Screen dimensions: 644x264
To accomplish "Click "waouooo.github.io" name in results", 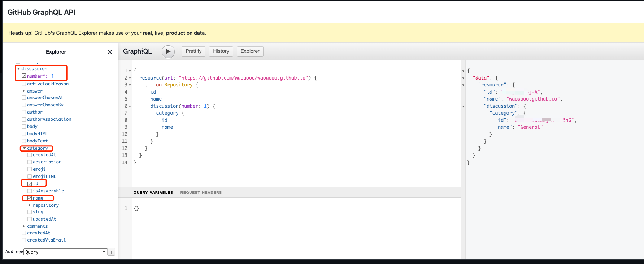I will pyautogui.click(x=533, y=99).
